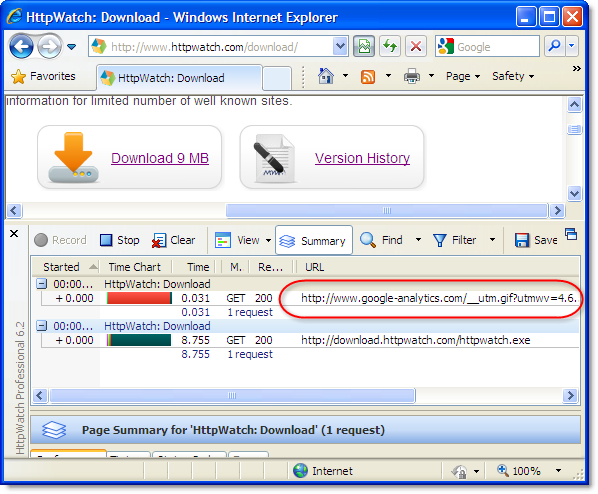The image size is (598, 494).
Task: Select the download.httpwatch.com/httpwatch.exe request row
Action: (310, 340)
